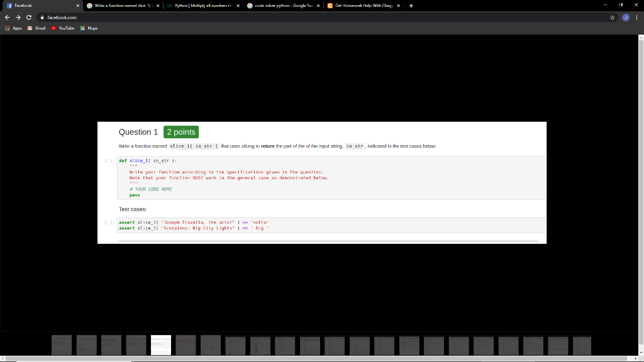The height and width of the screenshot is (362, 644).
Task: Click the '2 points' green badge
Action: (x=181, y=132)
